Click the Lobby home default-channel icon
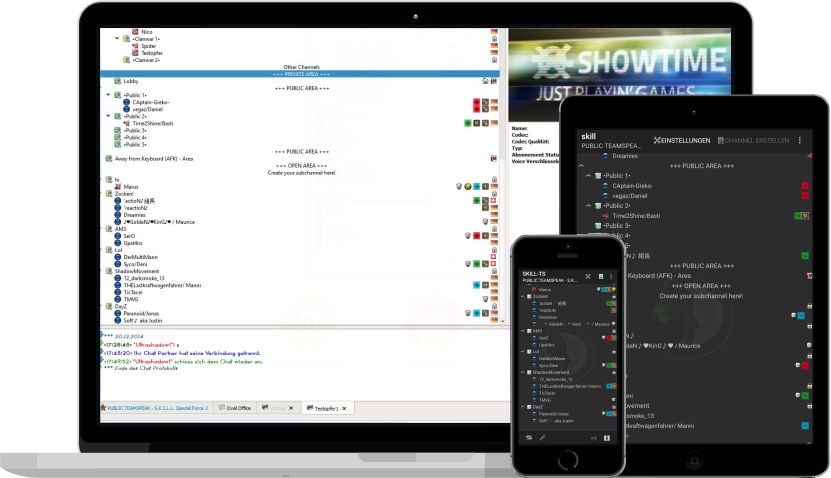The height and width of the screenshot is (478, 831). pos(485,81)
